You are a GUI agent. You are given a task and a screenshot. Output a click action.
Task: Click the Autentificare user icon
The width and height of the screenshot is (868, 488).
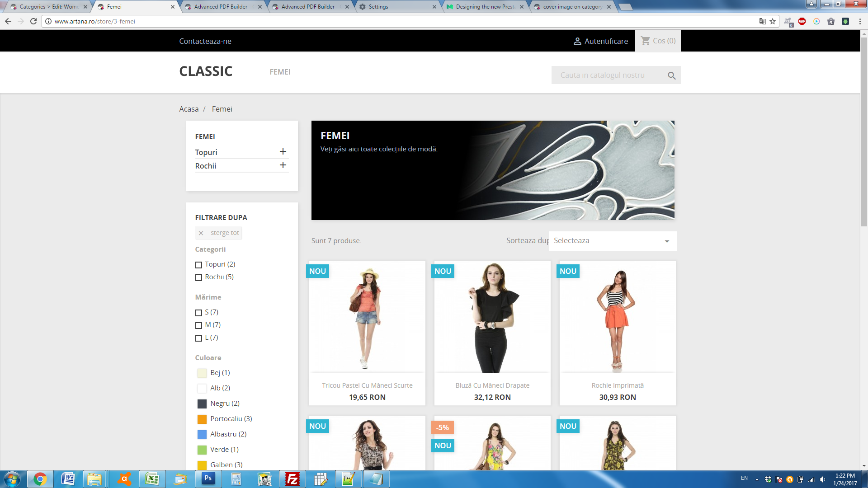click(x=577, y=41)
